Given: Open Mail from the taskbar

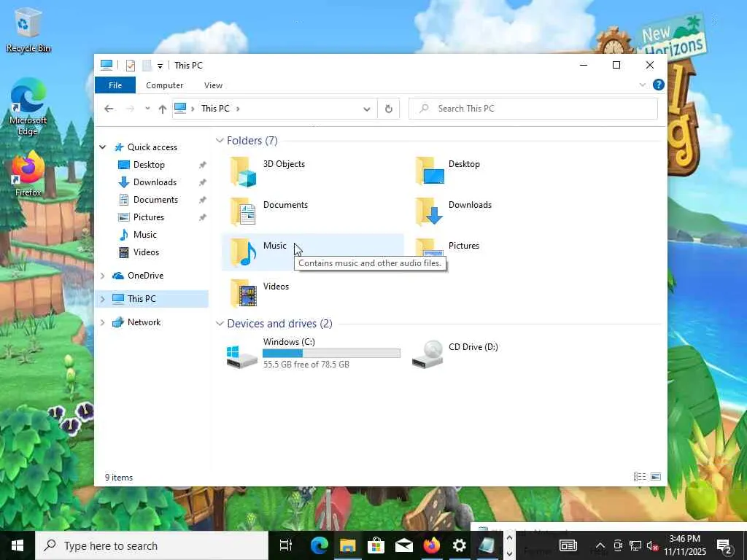Looking at the screenshot, I should point(403,545).
